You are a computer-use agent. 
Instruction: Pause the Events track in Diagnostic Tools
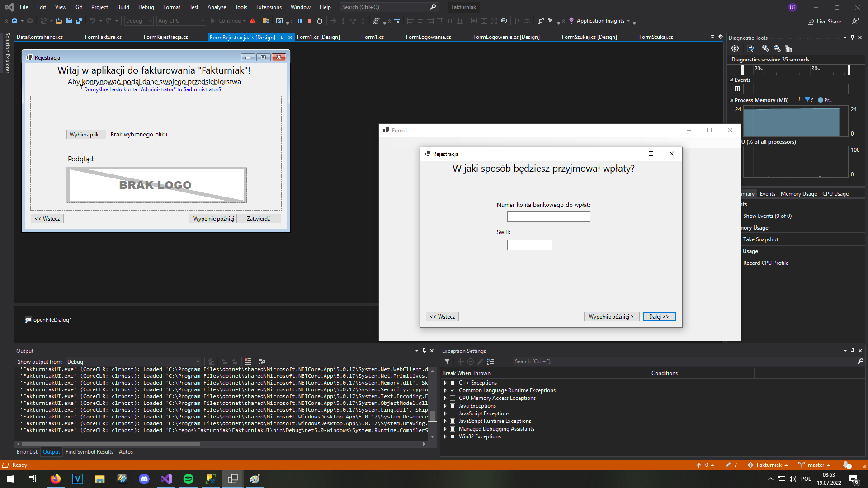737,89
